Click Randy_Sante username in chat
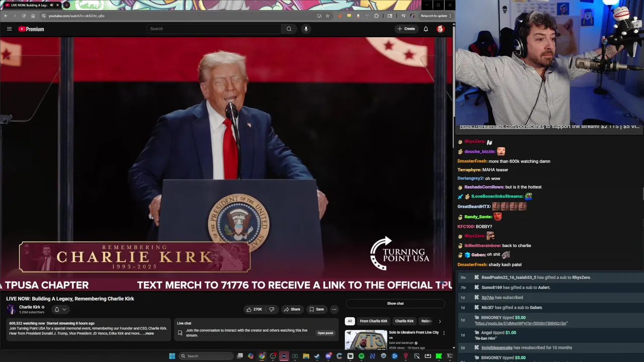This screenshot has width=644, height=362. pos(478,217)
